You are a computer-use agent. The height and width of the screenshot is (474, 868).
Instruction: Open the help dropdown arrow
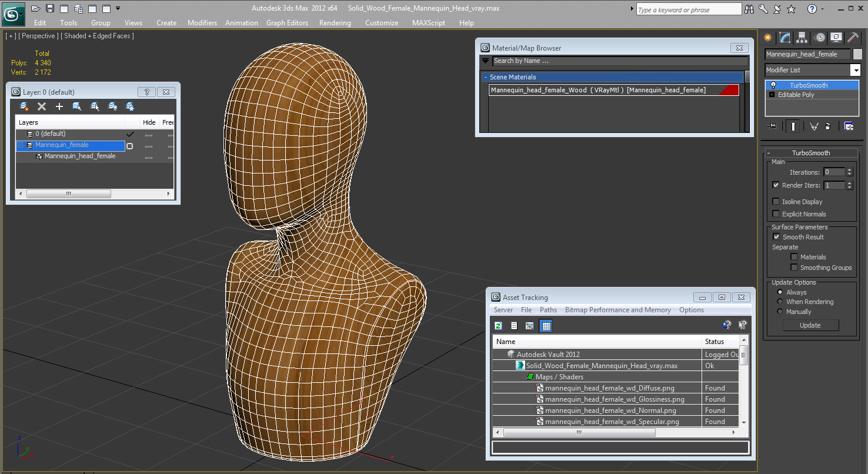[x=822, y=9]
